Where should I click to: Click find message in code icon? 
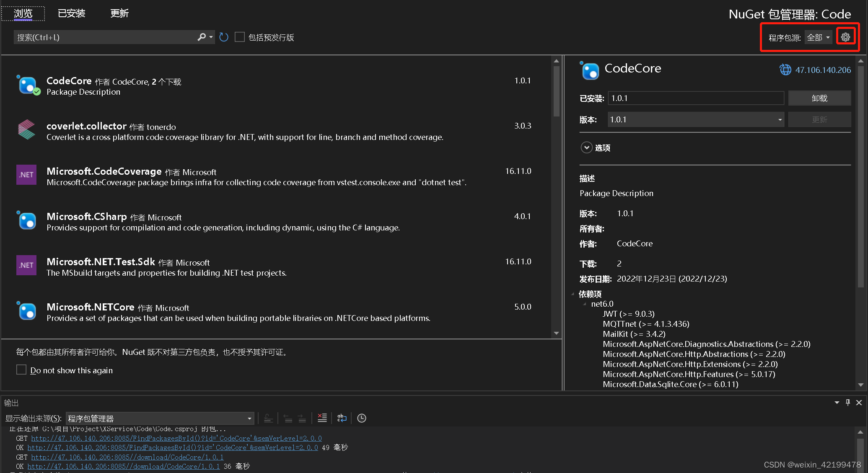[x=268, y=418]
